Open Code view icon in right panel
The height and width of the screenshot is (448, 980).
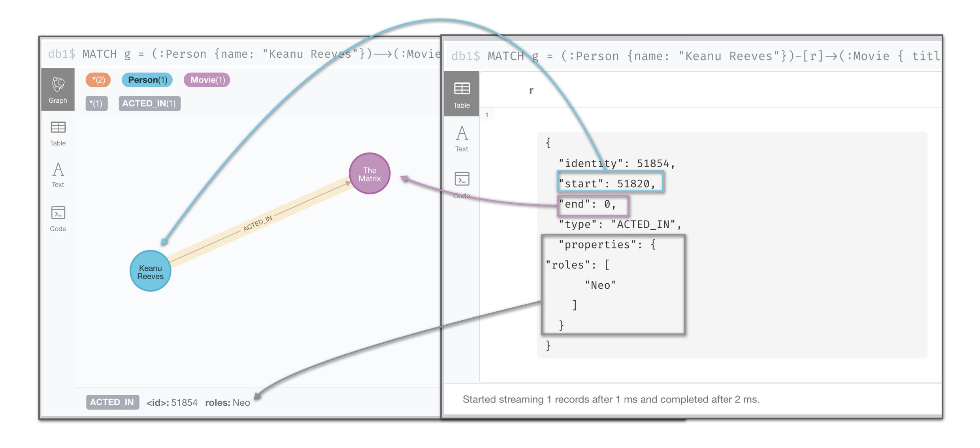(x=461, y=184)
